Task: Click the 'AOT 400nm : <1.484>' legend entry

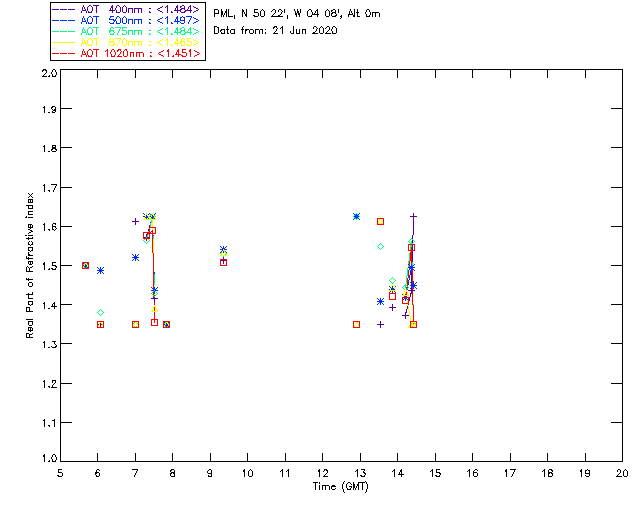Action: pyautogui.click(x=127, y=9)
